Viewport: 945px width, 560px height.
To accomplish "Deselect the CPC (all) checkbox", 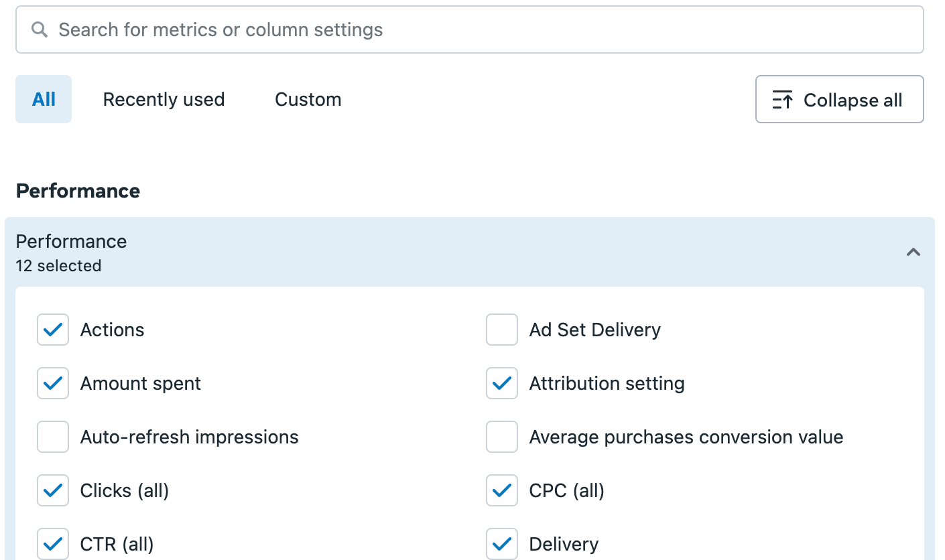I will (502, 490).
